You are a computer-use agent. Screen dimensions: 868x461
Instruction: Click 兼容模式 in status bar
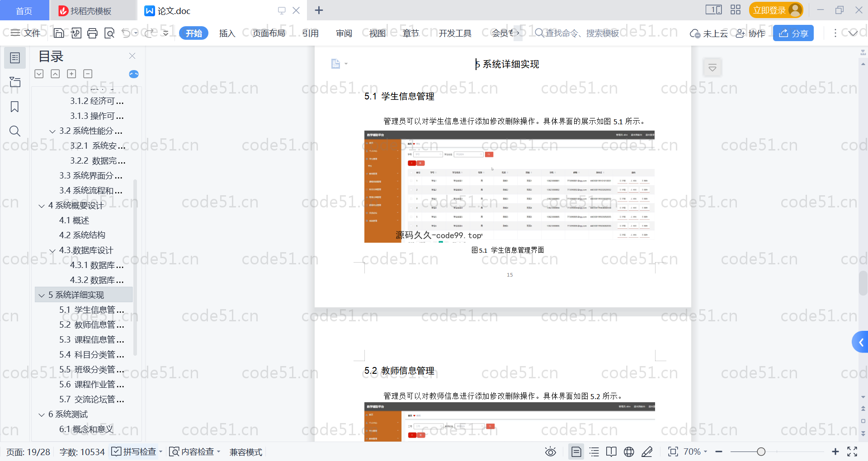click(246, 452)
